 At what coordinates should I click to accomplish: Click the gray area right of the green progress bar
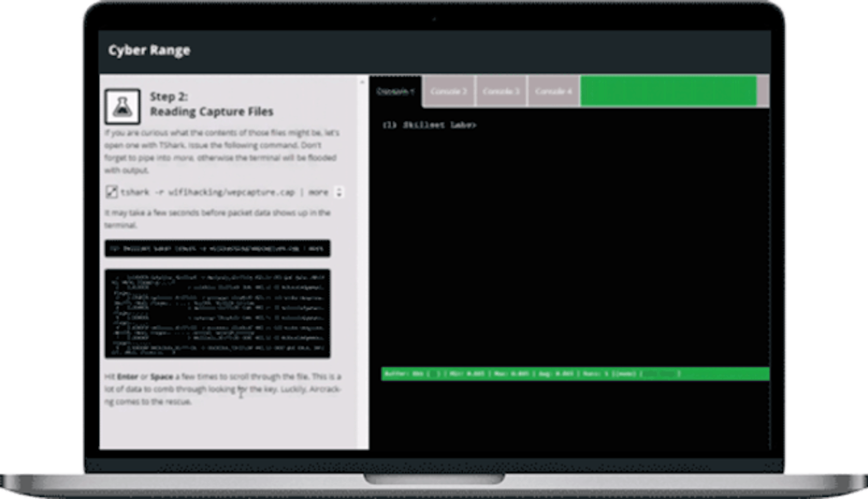[x=763, y=91]
